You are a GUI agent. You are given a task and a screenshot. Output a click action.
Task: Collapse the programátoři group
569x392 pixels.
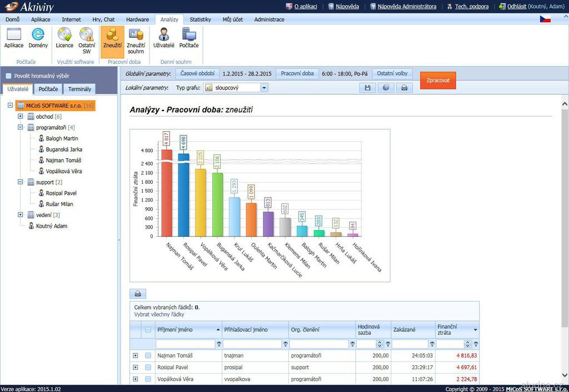(x=21, y=127)
